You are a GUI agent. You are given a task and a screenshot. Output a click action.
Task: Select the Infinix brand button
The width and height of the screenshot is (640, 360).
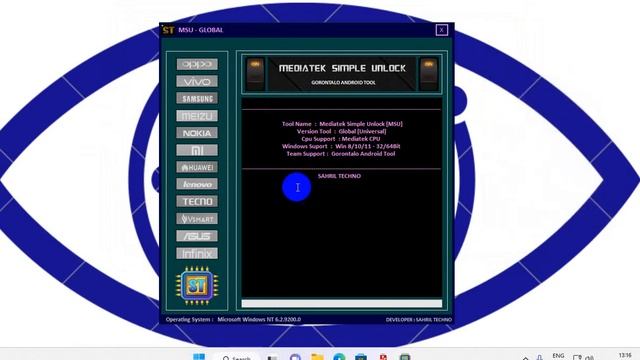pos(197,253)
